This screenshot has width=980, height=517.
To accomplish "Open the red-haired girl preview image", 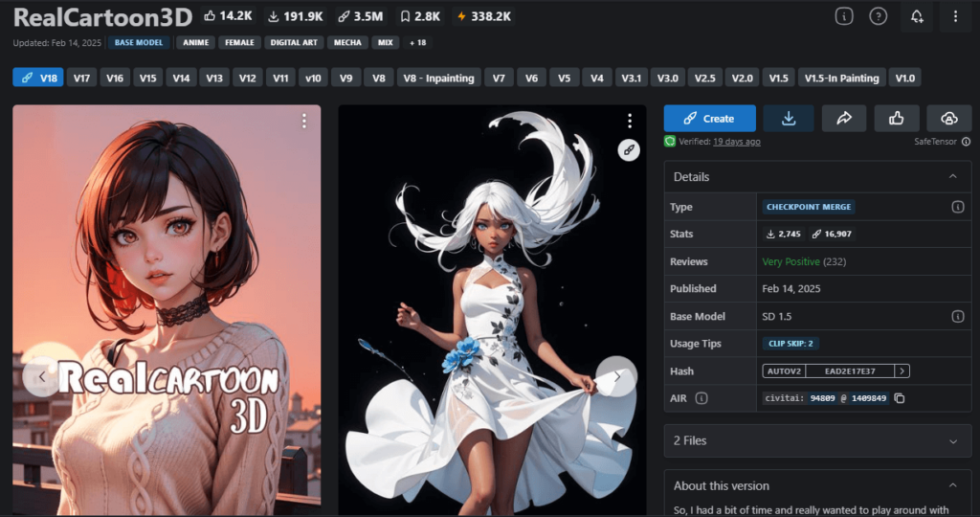I will 167,309.
